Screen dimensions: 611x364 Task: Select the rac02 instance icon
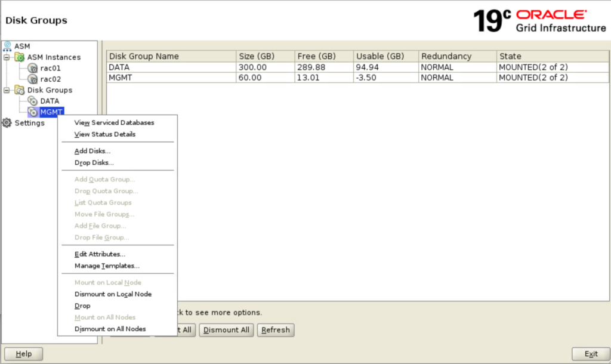[x=33, y=79]
